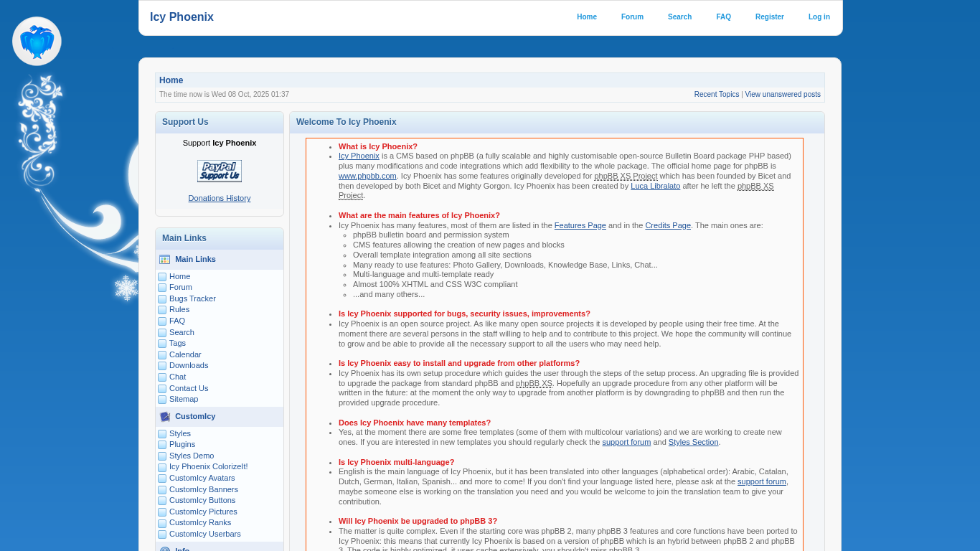Open CustomIcy Buttons link
The width and height of the screenshot is (980, 551).
click(x=202, y=500)
